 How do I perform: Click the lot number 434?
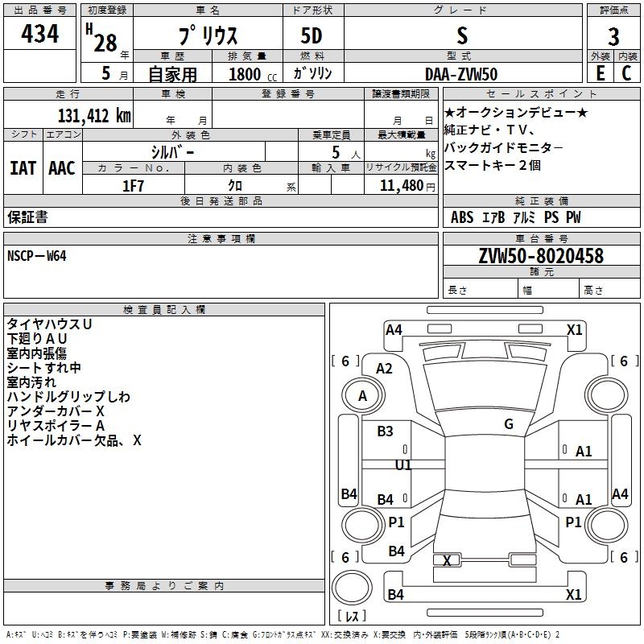(39, 33)
